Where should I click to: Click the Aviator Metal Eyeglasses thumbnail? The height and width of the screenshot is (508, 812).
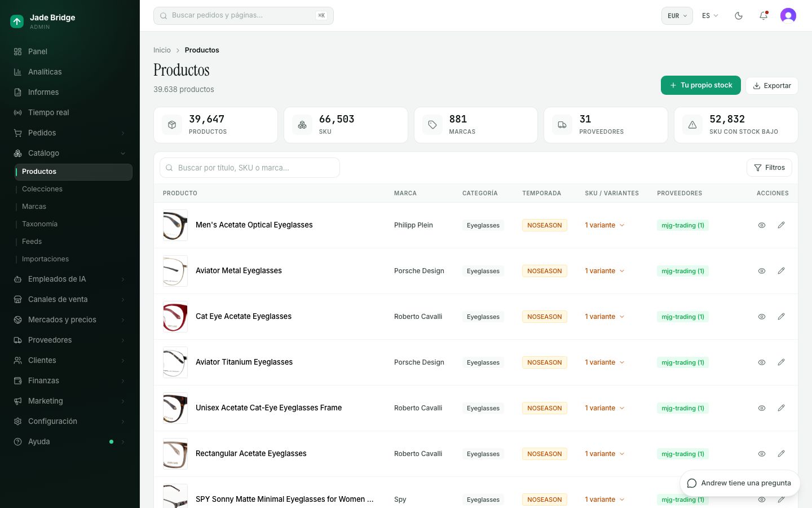175,271
